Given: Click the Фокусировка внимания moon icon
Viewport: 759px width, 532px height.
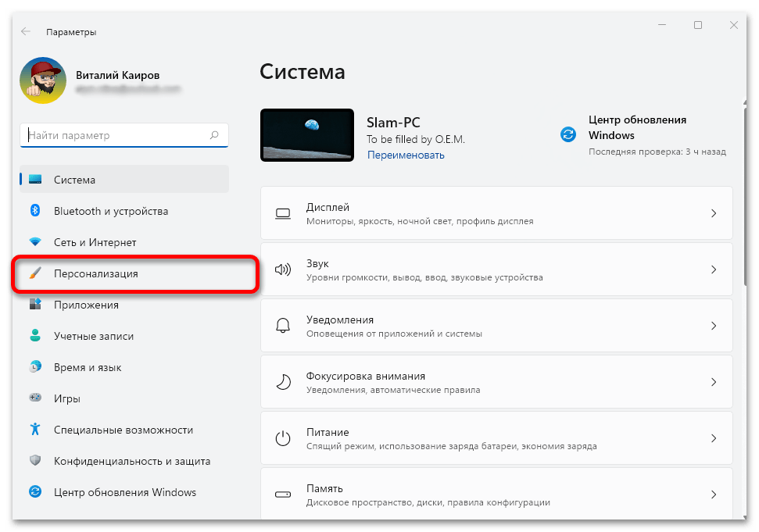Looking at the screenshot, I should point(283,381).
